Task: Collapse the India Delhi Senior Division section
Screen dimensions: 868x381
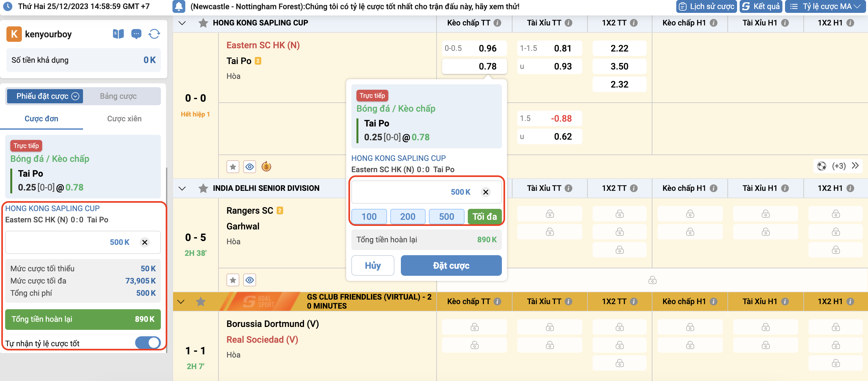Action: tap(182, 188)
